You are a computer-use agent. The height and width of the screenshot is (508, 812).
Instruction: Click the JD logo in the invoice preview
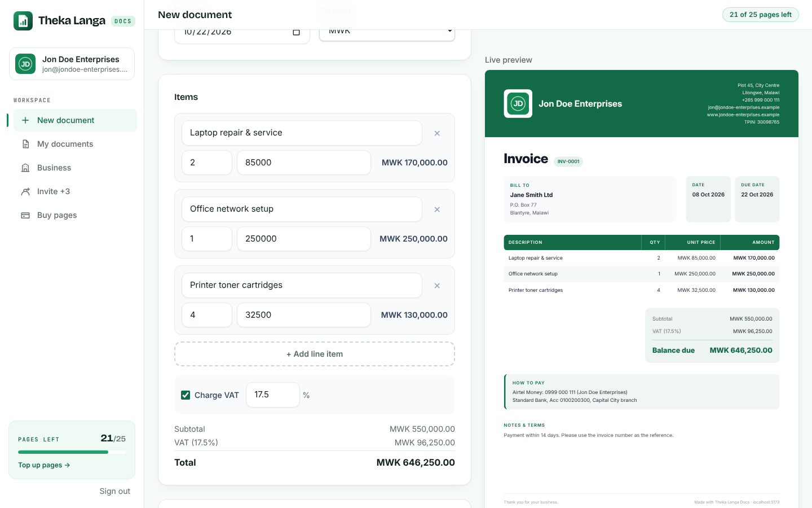[x=518, y=103]
